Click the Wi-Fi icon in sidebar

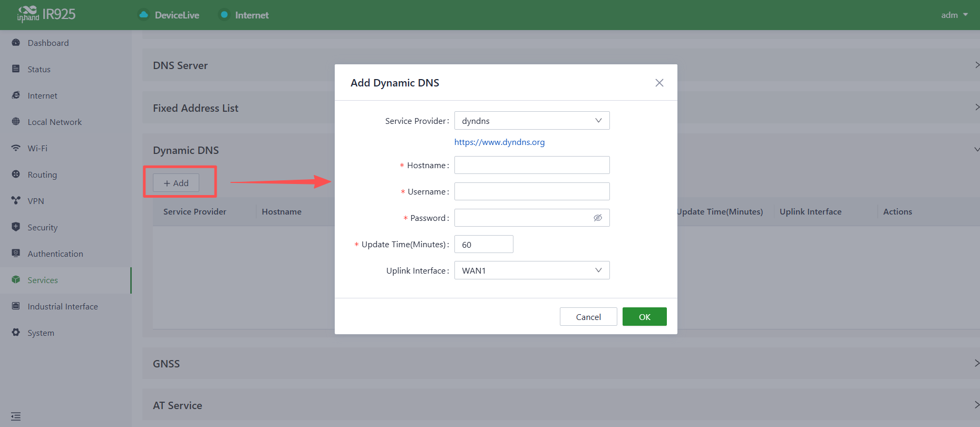pyautogui.click(x=16, y=148)
